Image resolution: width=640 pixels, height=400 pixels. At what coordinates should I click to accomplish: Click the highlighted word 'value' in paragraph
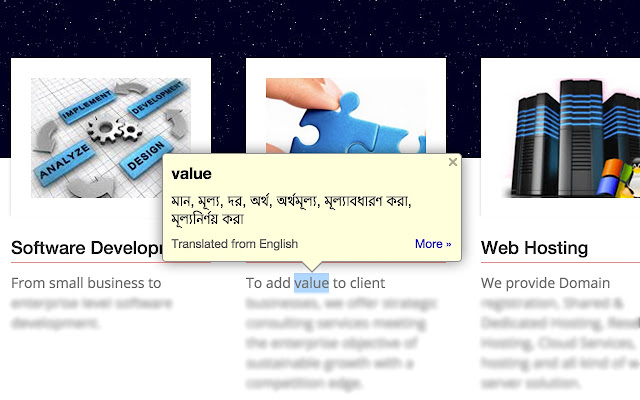coord(311,283)
